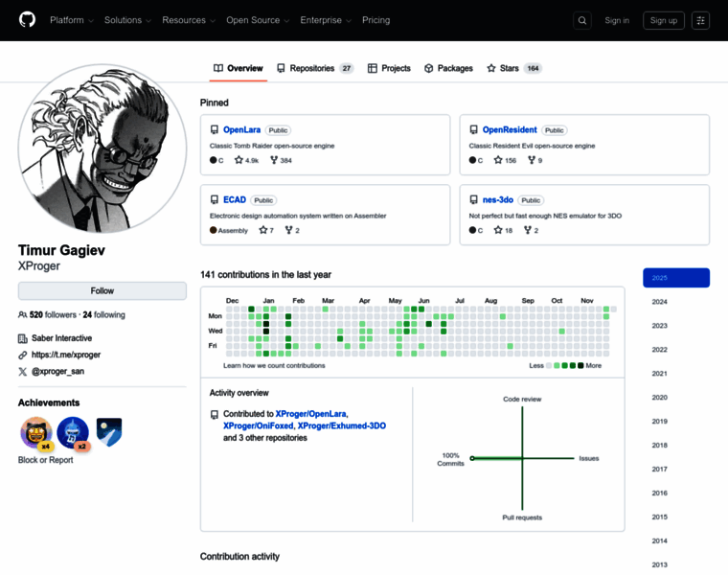Image resolution: width=728 pixels, height=575 pixels.
Task: Open XProger/OpenLara in activity overview
Action: 310,414
